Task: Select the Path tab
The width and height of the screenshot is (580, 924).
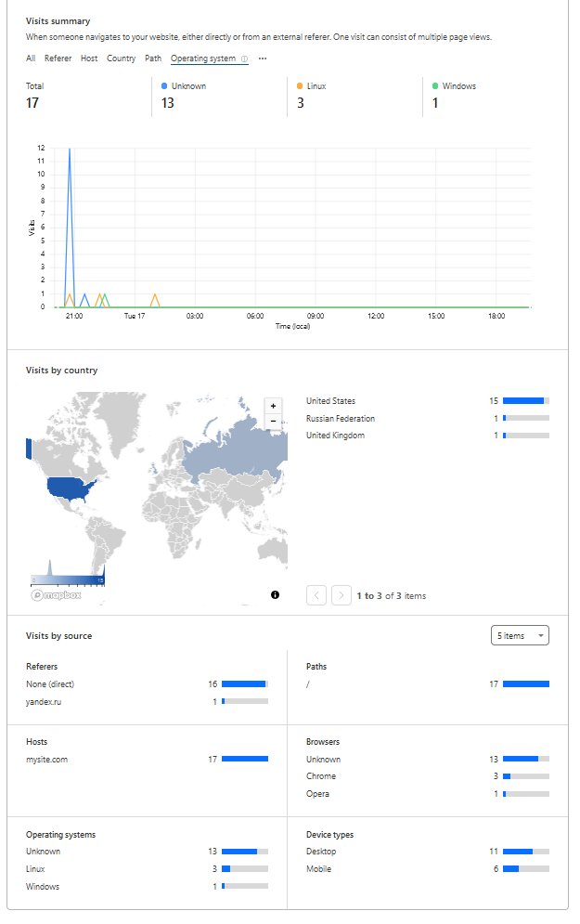Action: (x=153, y=59)
